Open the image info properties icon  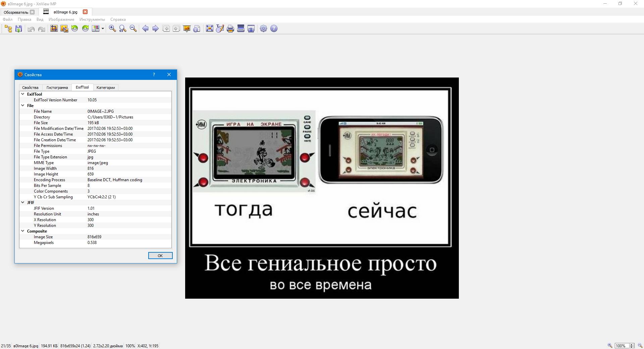click(x=197, y=29)
